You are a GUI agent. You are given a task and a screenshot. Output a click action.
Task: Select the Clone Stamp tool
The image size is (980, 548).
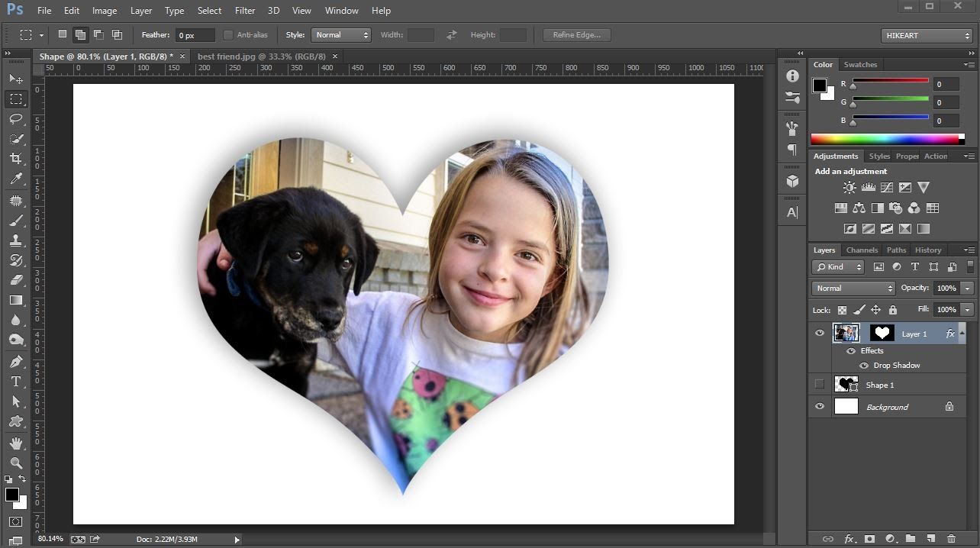(x=17, y=240)
